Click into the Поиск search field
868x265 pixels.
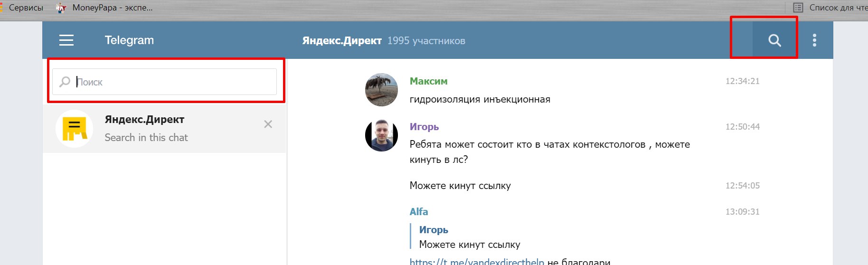(x=164, y=82)
